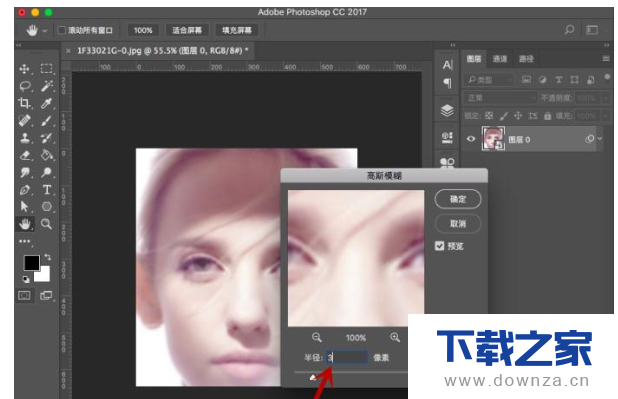The height and width of the screenshot is (399, 618).
Task: Open the fill value dropdown
Action: click(x=606, y=116)
